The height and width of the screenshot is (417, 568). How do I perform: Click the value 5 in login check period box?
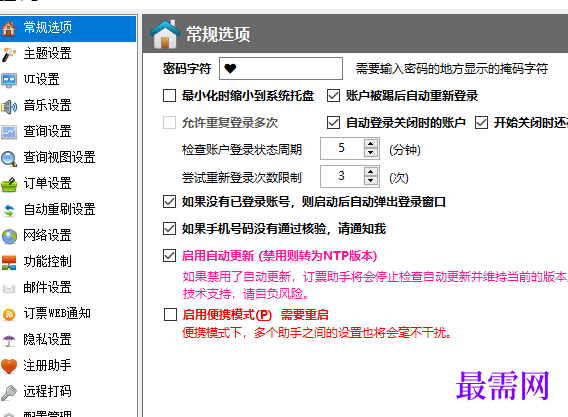[341, 148]
